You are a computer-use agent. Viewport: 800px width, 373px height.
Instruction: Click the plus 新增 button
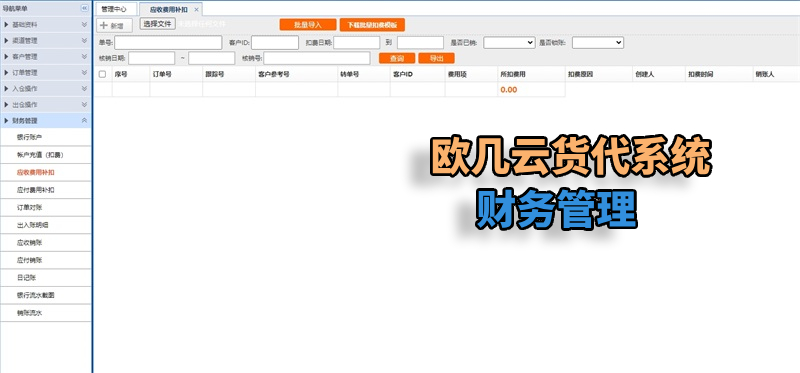click(x=114, y=25)
